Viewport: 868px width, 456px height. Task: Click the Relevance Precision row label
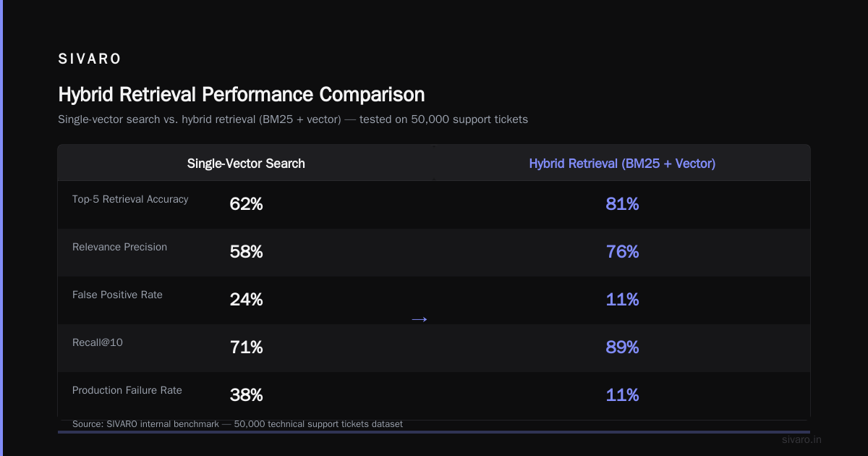coord(119,247)
